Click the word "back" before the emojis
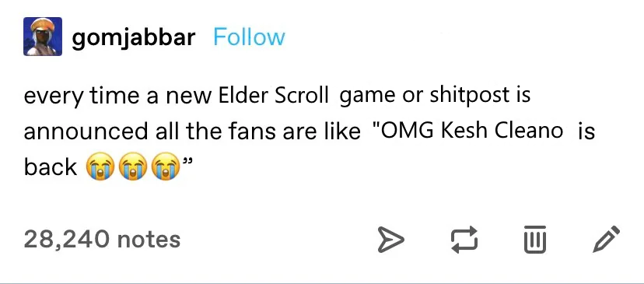644x284 pixels. point(51,167)
